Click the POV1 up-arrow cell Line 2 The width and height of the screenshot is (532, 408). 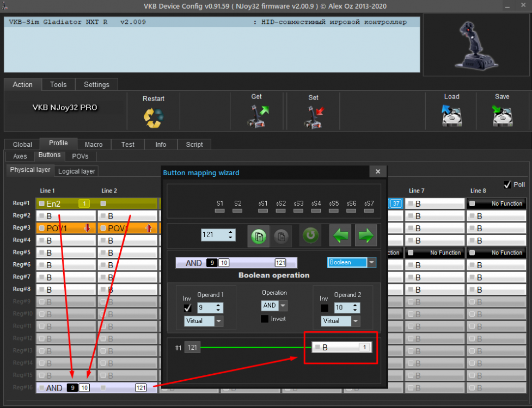pos(127,228)
